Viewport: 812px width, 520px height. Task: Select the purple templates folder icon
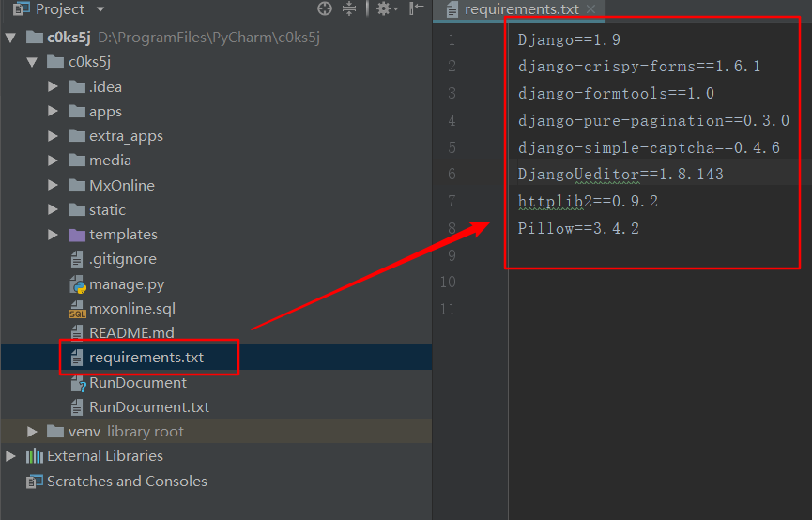point(77,235)
